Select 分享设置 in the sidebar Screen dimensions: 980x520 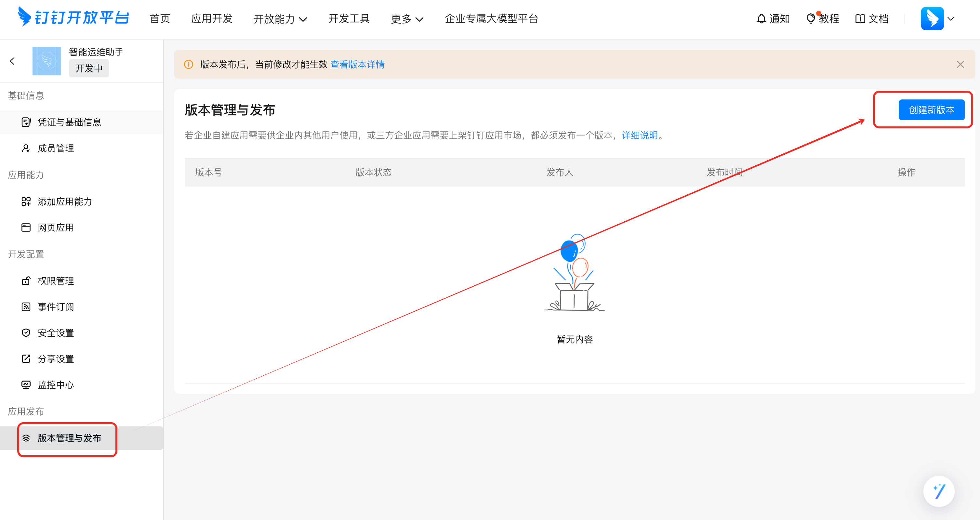click(82, 358)
